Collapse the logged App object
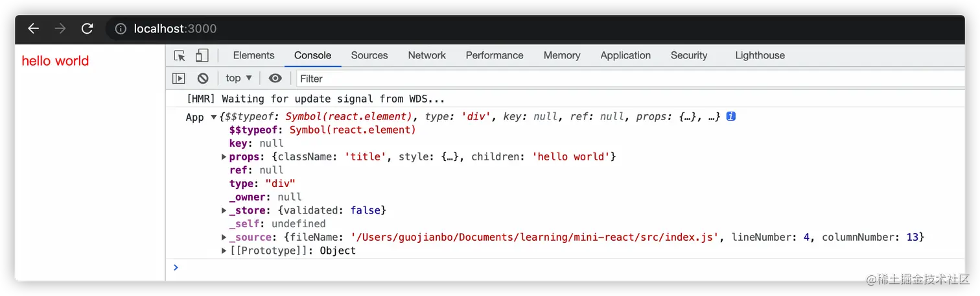Screen dimensions: 980x296 tap(214, 117)
